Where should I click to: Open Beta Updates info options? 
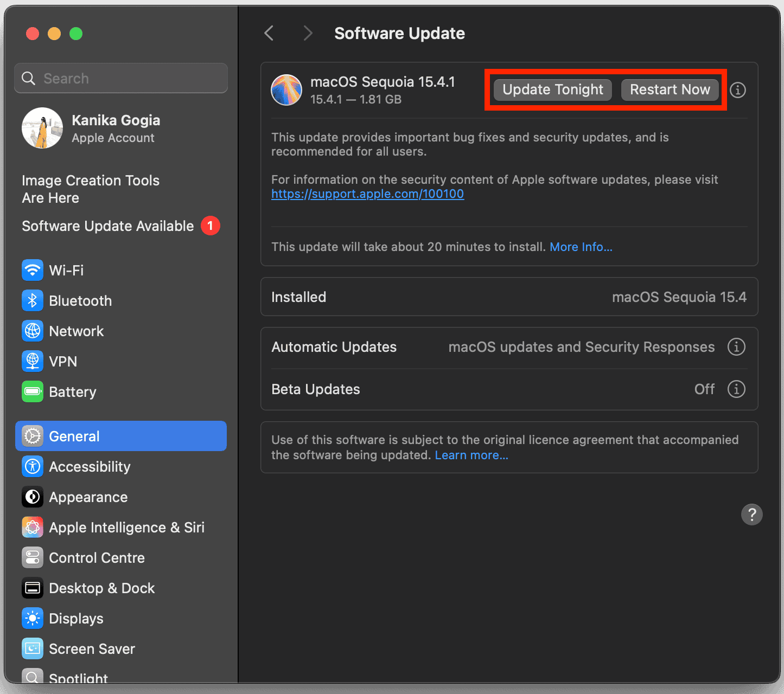pos(736,389)
